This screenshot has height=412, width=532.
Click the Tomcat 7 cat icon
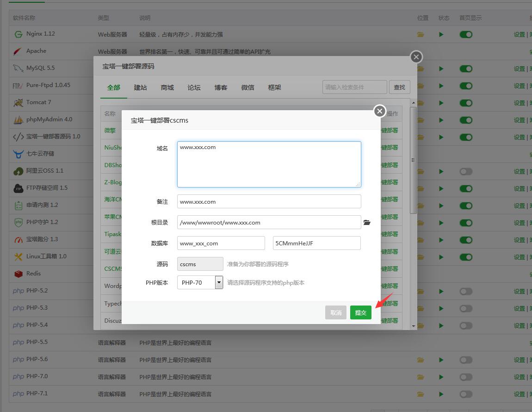coord(18,103)
